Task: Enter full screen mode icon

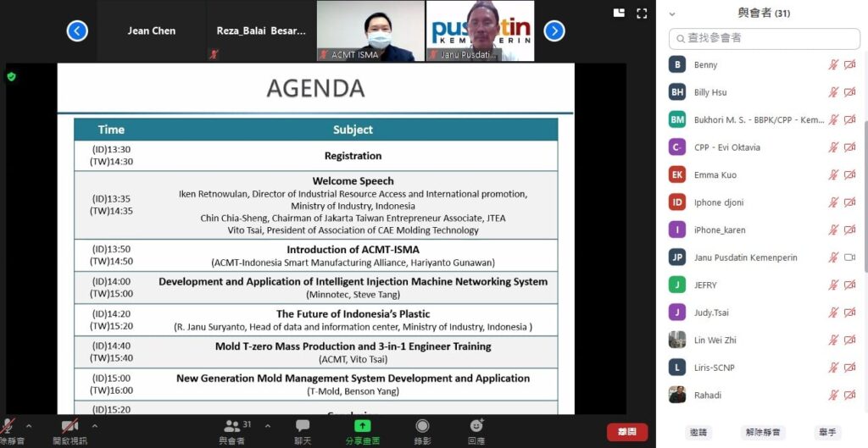Action: click(642, 13)
